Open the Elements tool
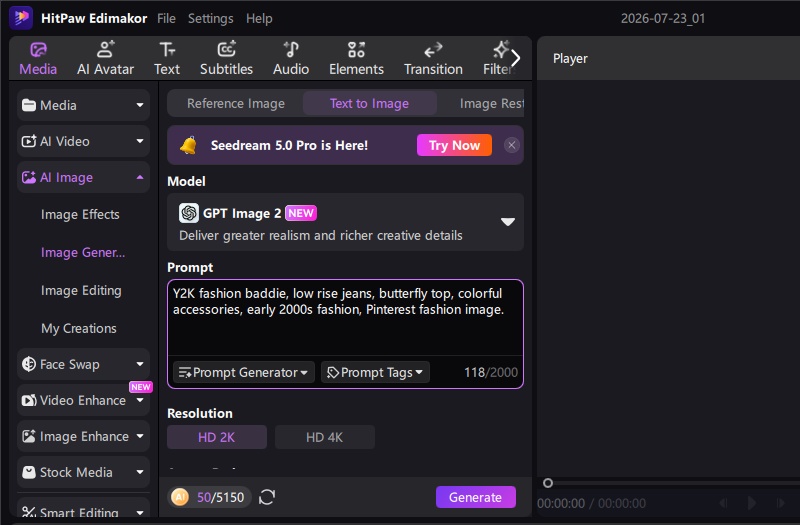800x525 pixels. [x=356, y=59]
